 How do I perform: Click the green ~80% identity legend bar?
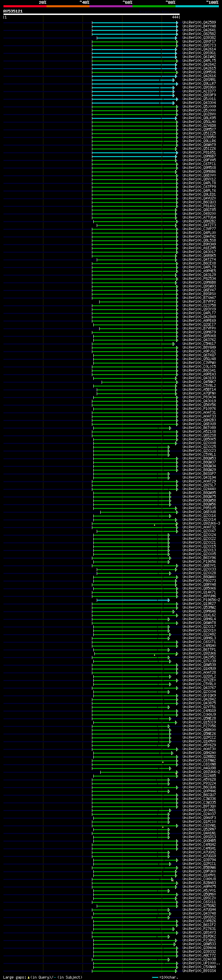(154, 6)
